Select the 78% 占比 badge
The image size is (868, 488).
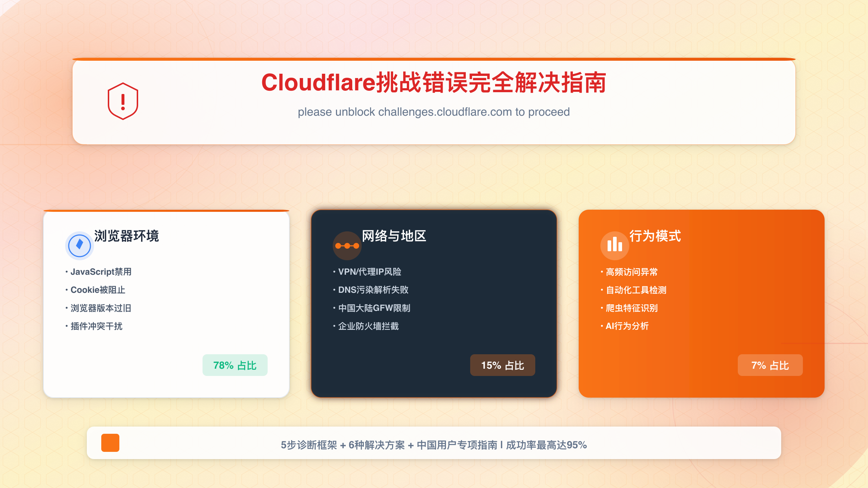coord(235,365)
